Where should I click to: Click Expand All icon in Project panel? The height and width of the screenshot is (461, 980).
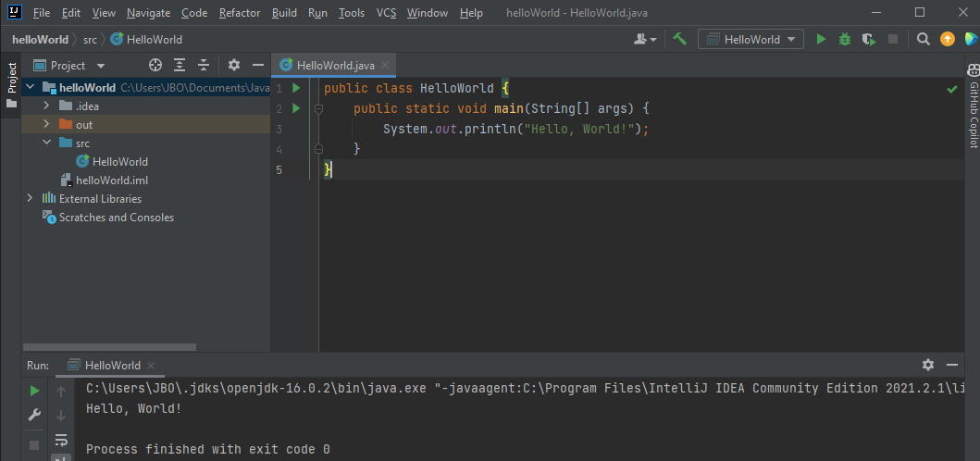pyautogui.click(x=180, y=65)
